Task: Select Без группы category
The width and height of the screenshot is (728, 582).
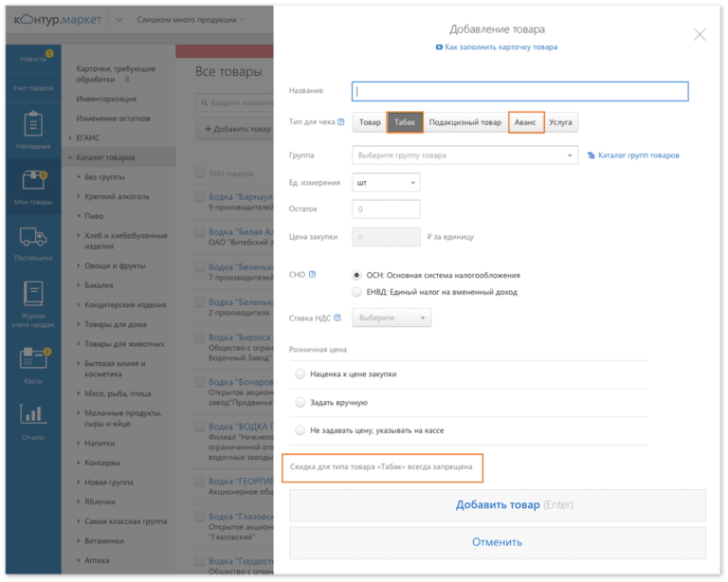Action: [x=104, y=177]
